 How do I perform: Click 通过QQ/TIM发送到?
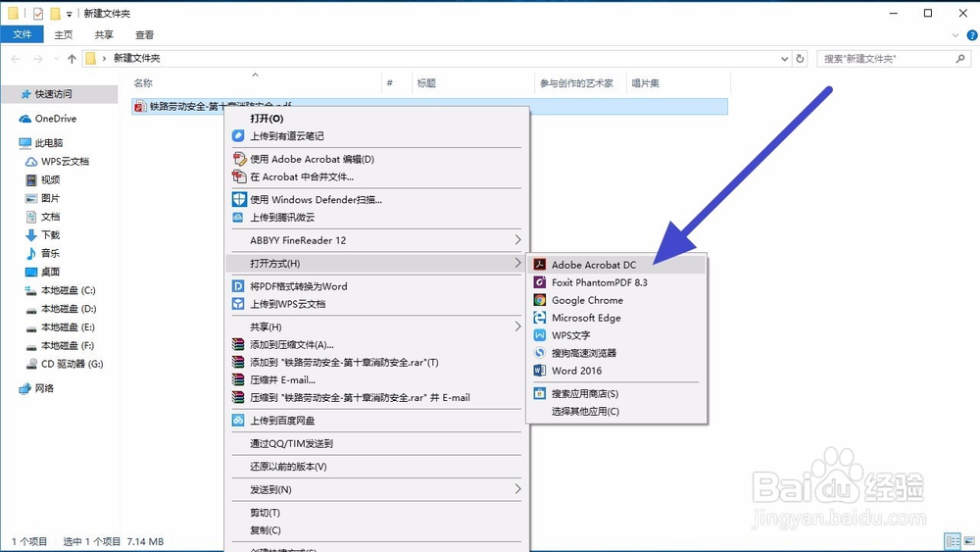tap(377, 443)
